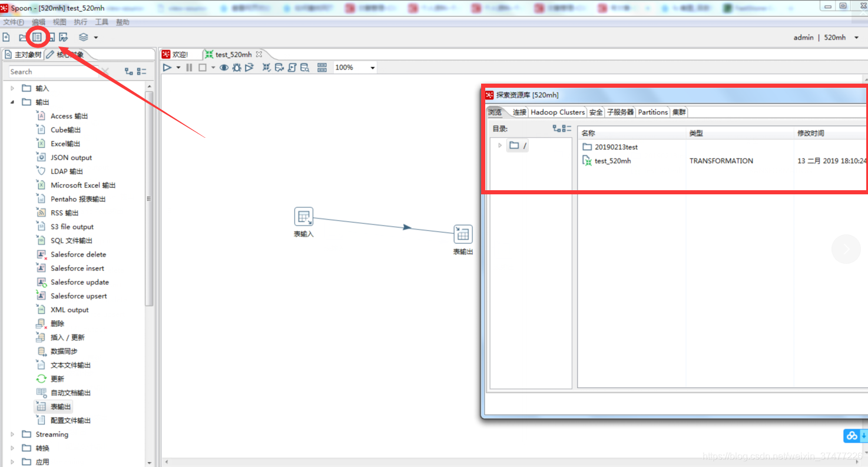
Task: Run the transformation with the play icon
Action: [x=167, y=68]
